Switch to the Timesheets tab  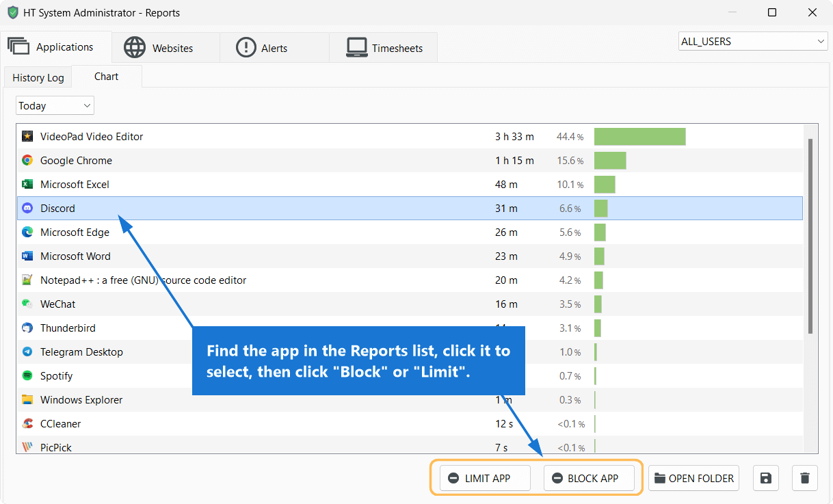383,48
